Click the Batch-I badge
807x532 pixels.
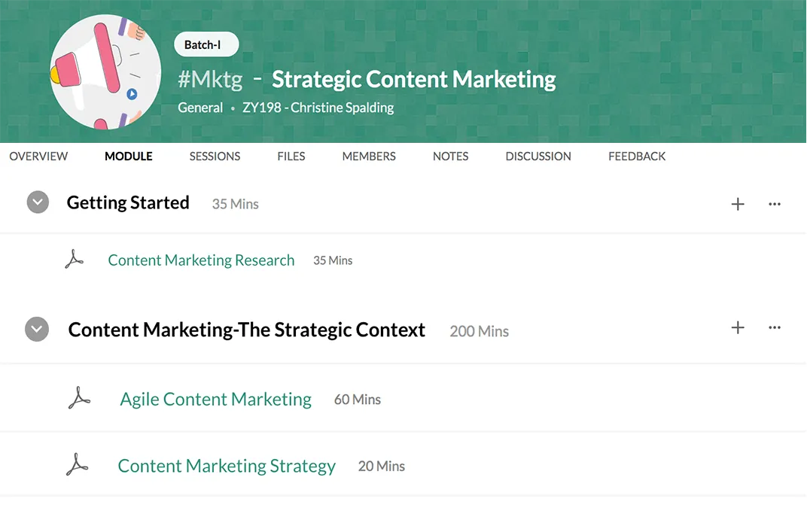click(206, 44)
